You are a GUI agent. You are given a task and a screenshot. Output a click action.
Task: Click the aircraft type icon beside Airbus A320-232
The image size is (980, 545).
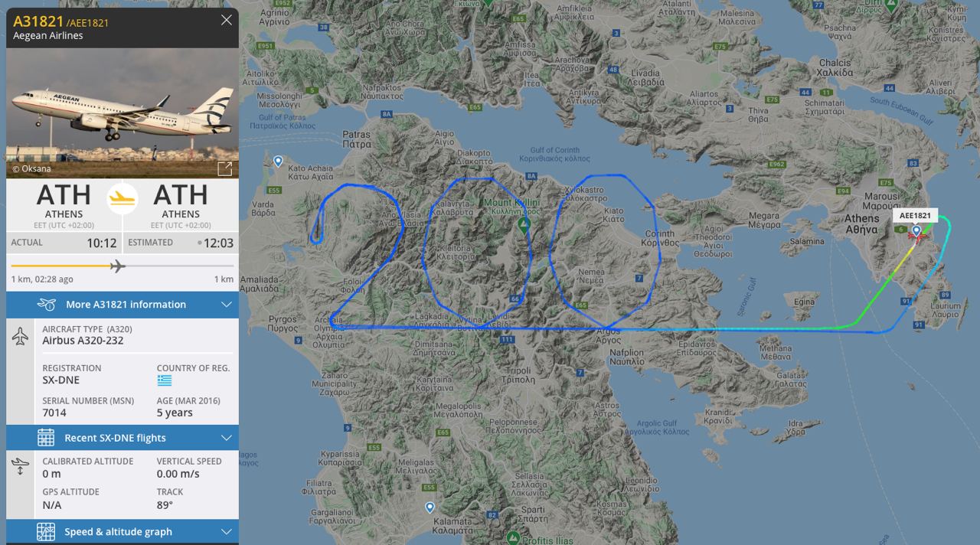coord(21,335)
